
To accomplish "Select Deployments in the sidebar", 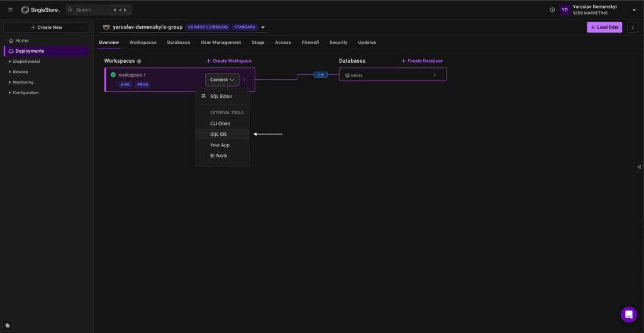I will coord(47,51).
